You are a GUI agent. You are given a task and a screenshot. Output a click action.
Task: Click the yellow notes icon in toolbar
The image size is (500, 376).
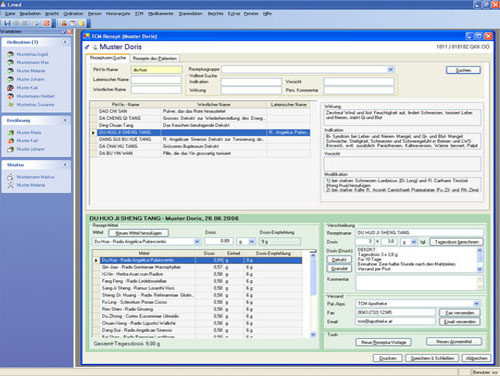[81, 23]
